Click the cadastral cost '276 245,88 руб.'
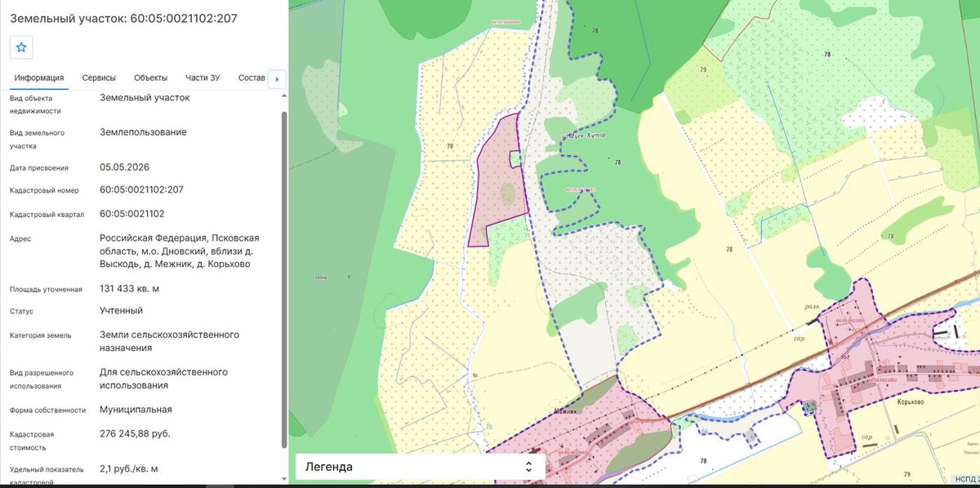This screenshot has width=980, height=488. [x=135, y=433]
